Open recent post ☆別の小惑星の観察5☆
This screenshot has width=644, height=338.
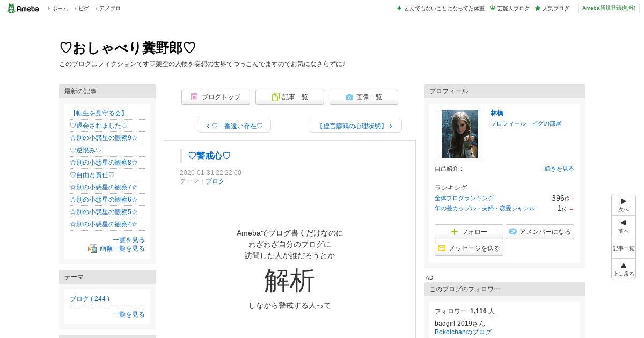[x=104, y=212]
